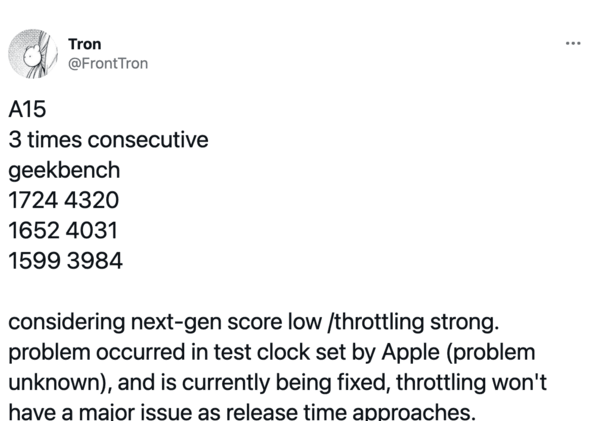Open the tweet's more options ellipsis menu

[572, 44]
